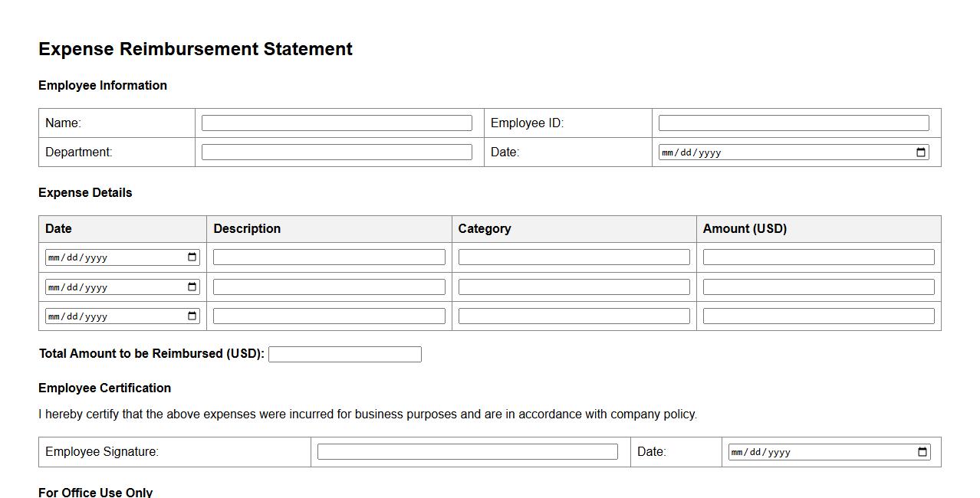Image resolution: width=980 pixels, height=498 pixels.
Task: Click first row Description field
Action: pos(329,257)
